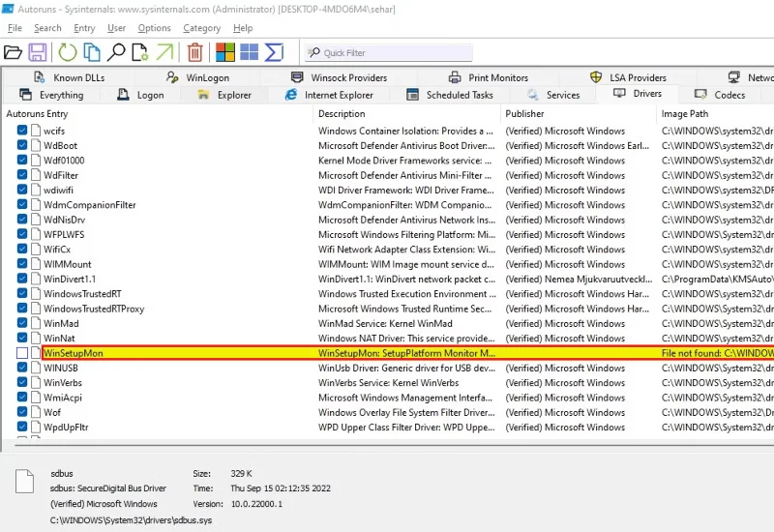Switch to the WinLogon tab
This screenshot has height=532, width=774.
[197, 77]
